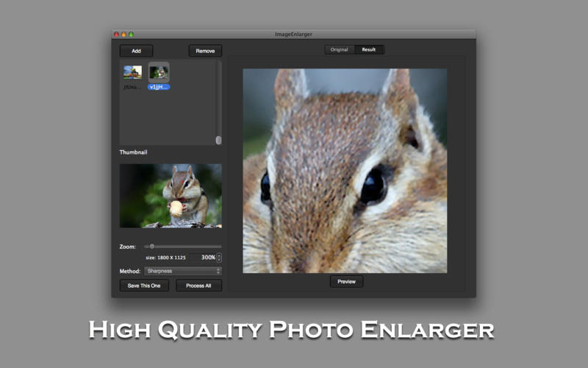Select the first image thumbnail in the list
This screenshot has height=368, width=588.
(x=132, y=72)
